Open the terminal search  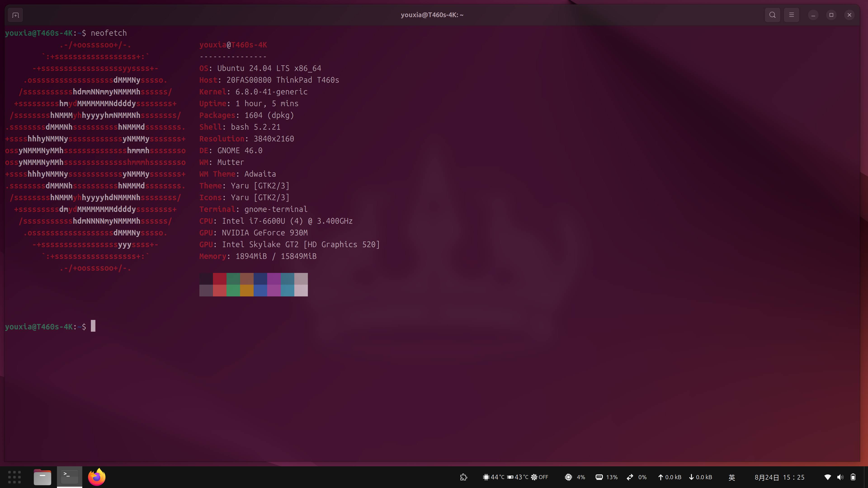[x=772, y=15]
